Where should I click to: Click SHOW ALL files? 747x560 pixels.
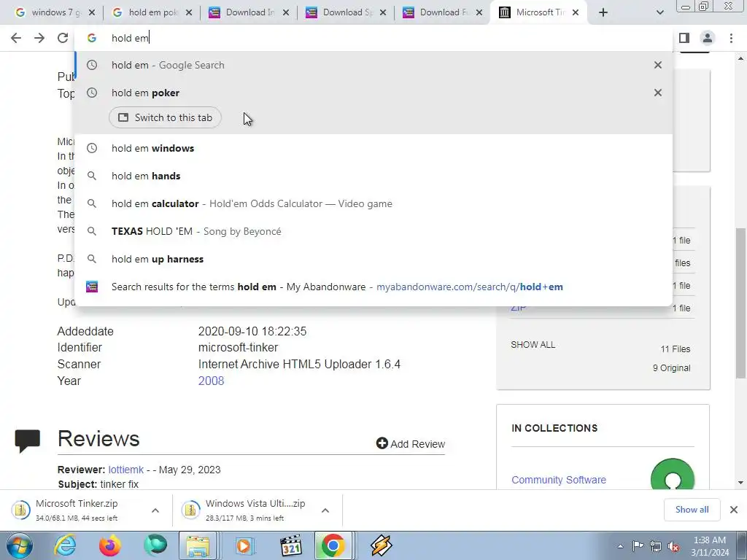pyautogui.click(x=533, y=345)
